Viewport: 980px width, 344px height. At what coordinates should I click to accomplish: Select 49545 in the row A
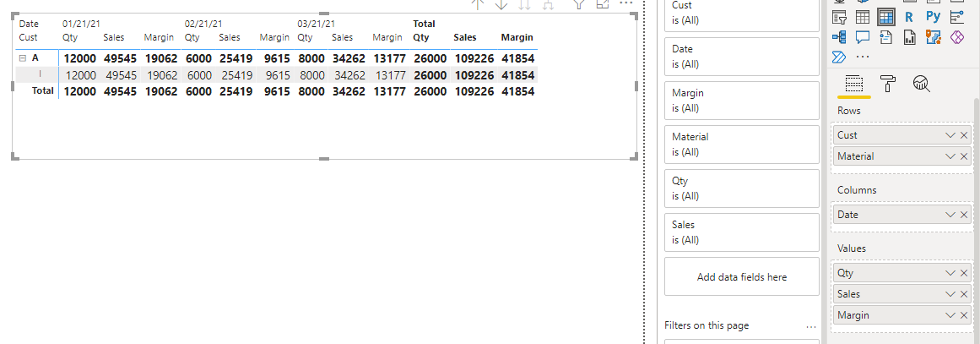tap(121, 58)
